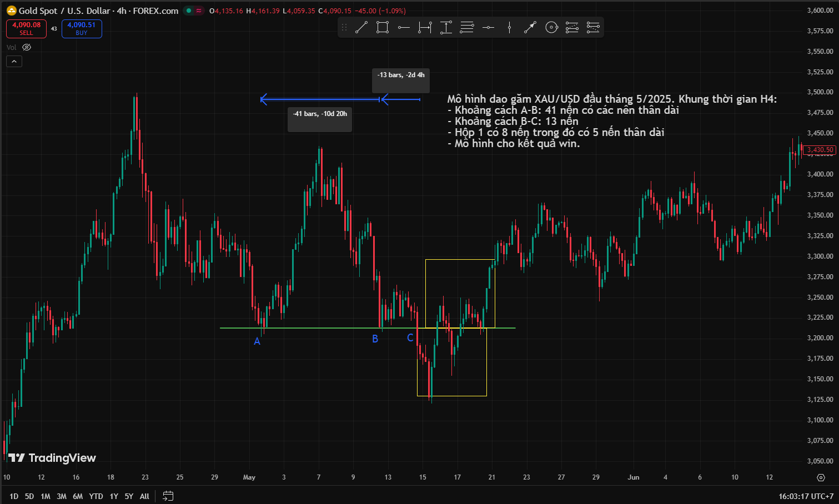Image resolution: width=839 pixels, height=504 pixels.
Task: Click the SELL 4,090.08 button
Action: click(x=26, y=28)
